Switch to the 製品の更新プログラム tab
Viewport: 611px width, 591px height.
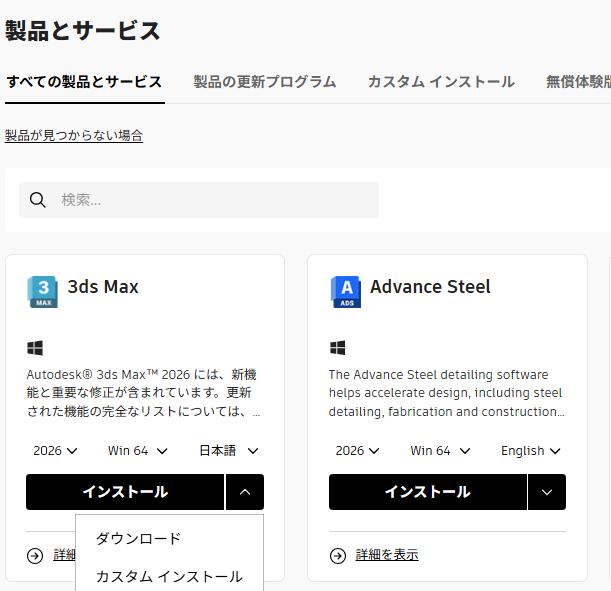[x=265, y=82]
